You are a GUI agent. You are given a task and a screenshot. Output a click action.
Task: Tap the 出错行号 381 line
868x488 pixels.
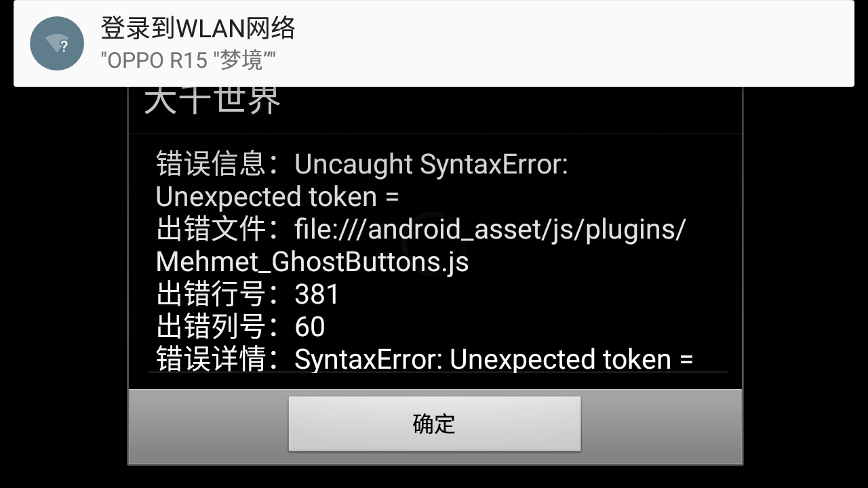tap(248, 294)
